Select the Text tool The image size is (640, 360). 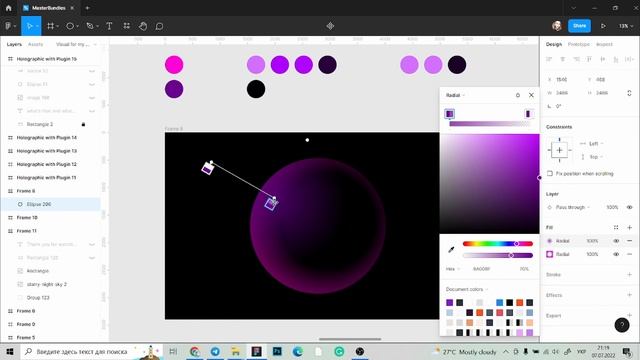click(x=109, y=26)
